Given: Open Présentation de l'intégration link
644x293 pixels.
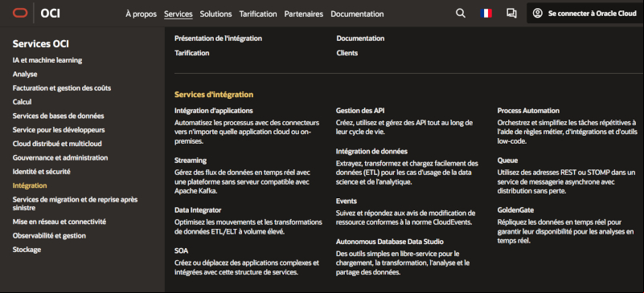Looking at the screenshot, I should [x=218, y=39].
